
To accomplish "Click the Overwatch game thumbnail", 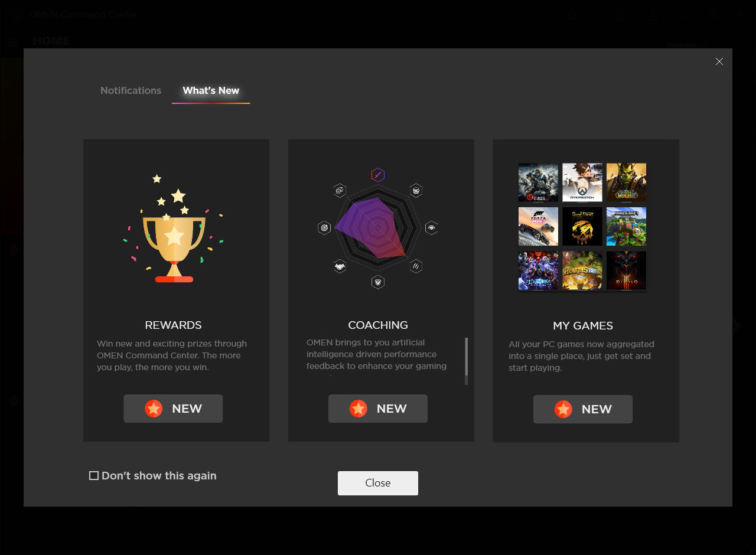I will pyautogui.click(x=582, y=182).
